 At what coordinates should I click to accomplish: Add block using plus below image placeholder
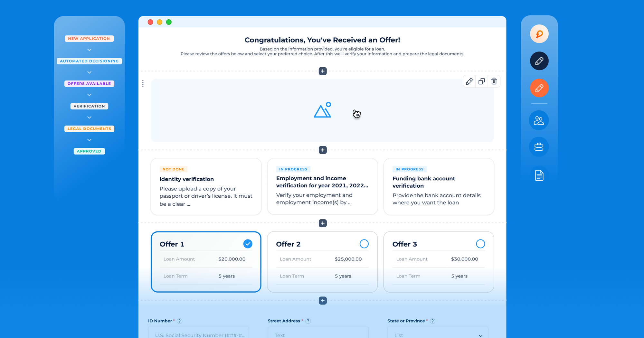pos(323,150)
